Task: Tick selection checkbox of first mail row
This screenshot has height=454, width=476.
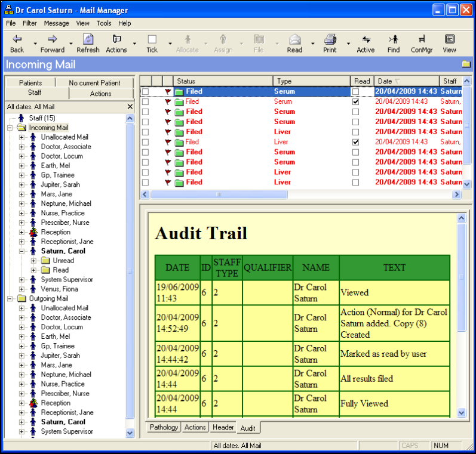Action: click(x=145, y=92)
